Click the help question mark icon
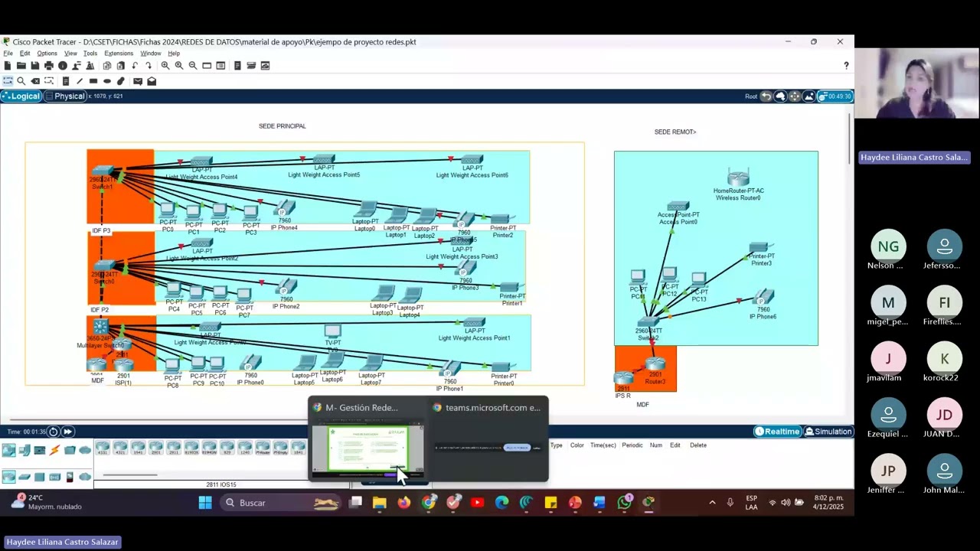The image size is (980, 551). pos(846,66)
